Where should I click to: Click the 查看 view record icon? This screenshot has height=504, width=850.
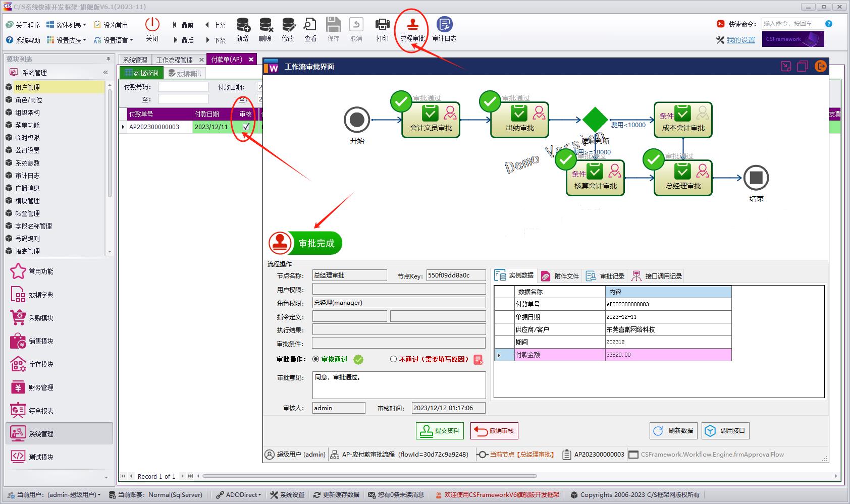pos(310,25)
